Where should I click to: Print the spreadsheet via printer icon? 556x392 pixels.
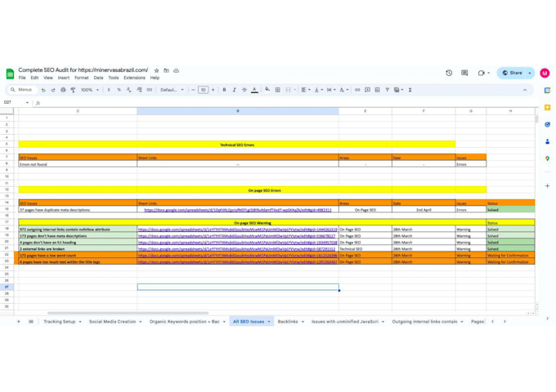(63, 90)
